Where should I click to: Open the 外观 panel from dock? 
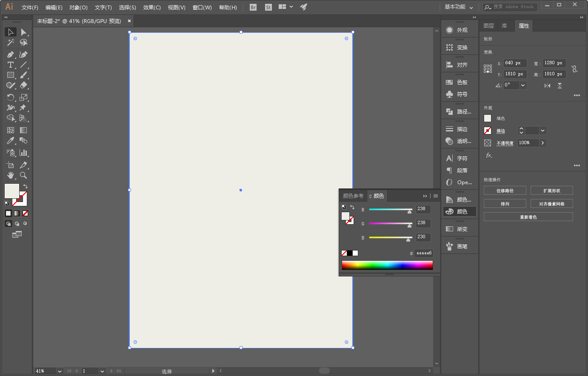[460, 30]
